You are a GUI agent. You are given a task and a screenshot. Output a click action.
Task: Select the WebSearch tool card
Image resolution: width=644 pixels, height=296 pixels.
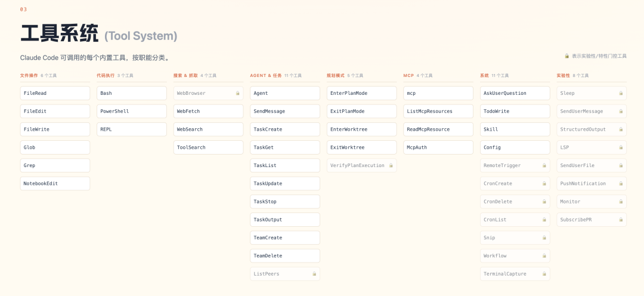pos(208,129)
